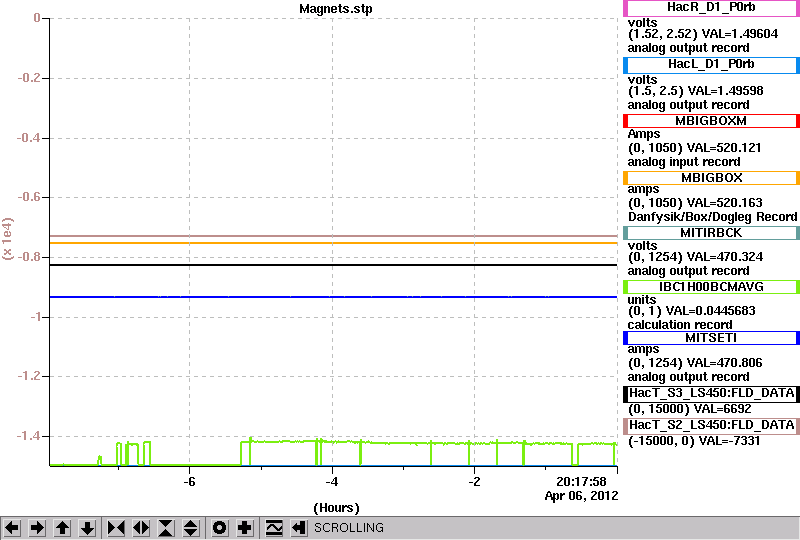This screenshot has height=540, width=800.
Task: Click the -4 hours x-axis tick label
Action: pyautogui.click(x=332, y=482)
